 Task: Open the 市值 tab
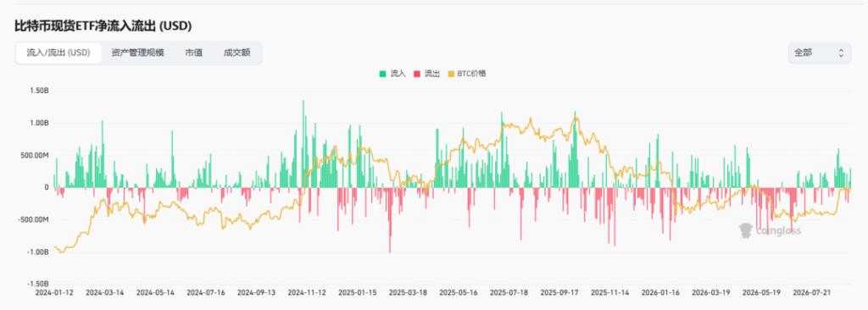194,53
